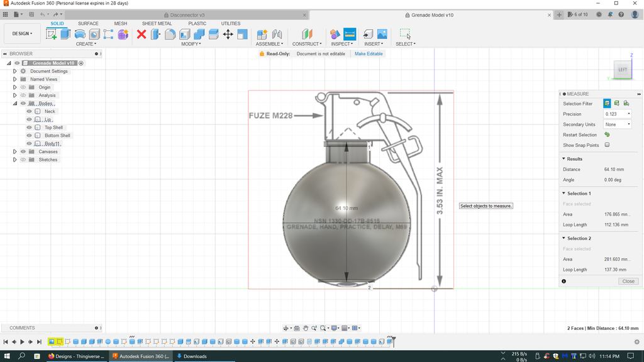Close the Measure dialog with Close button
The image size is (644, 362).
pos(628,281)
